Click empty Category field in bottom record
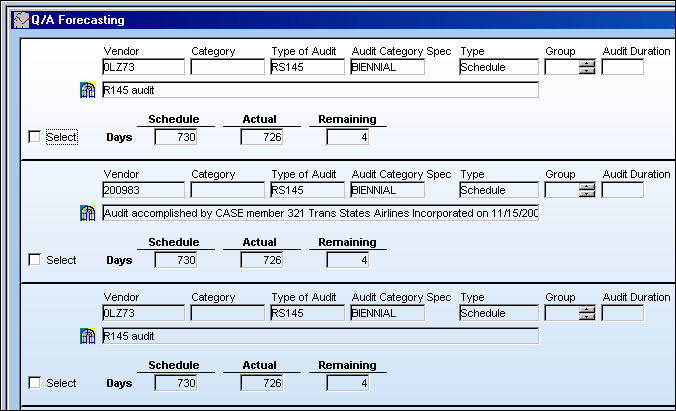This screenshot has height=411, width=676. pos(228,313)
